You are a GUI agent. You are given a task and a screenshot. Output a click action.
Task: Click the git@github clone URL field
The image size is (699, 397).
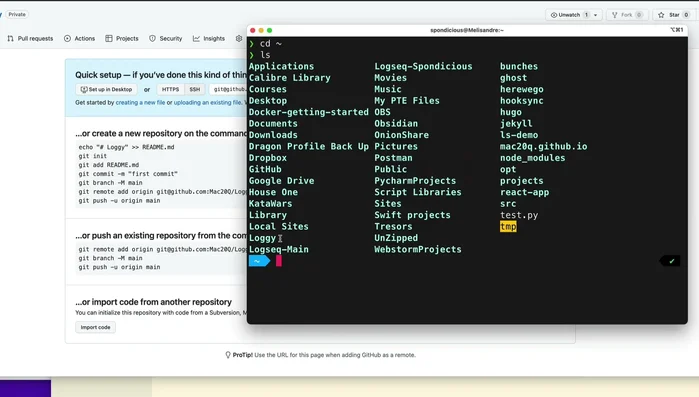tap(228, 89)
